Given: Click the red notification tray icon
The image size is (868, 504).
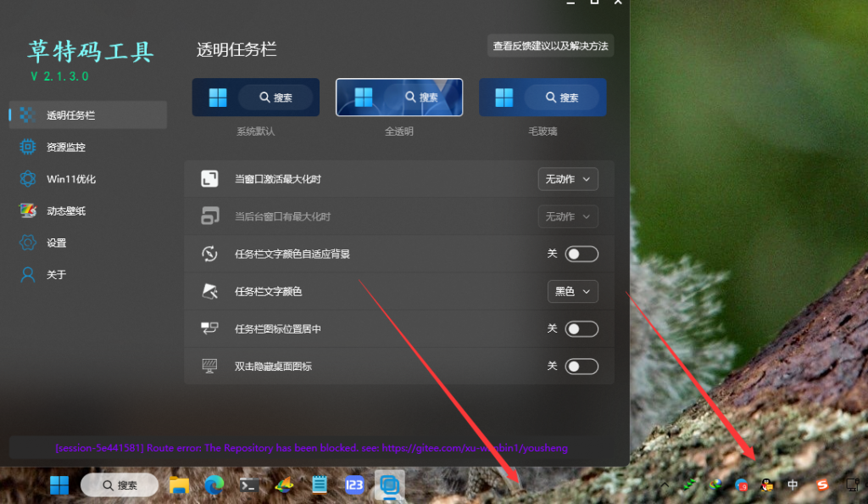Looking at the screenshot, I should coord(741,485).
